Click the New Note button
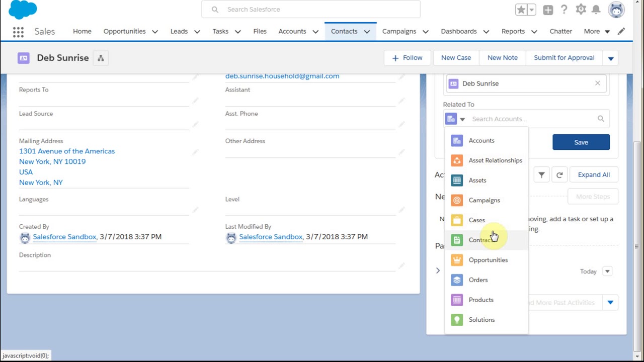The width and height of the screenshot is (644, 362). click(502, 58)
